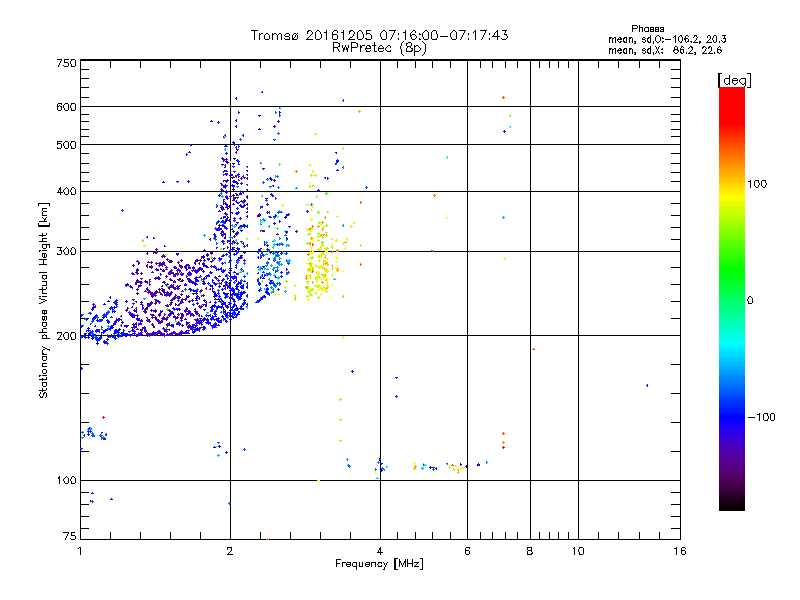Click the x-axis tick label '10'
This screenshot has width=800, height=600.
(578, 551)
